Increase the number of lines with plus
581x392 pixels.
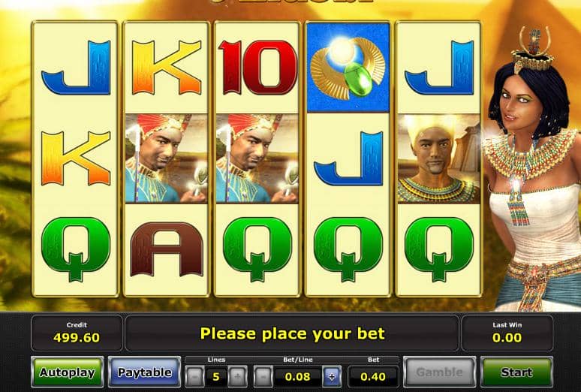(237, 377)
